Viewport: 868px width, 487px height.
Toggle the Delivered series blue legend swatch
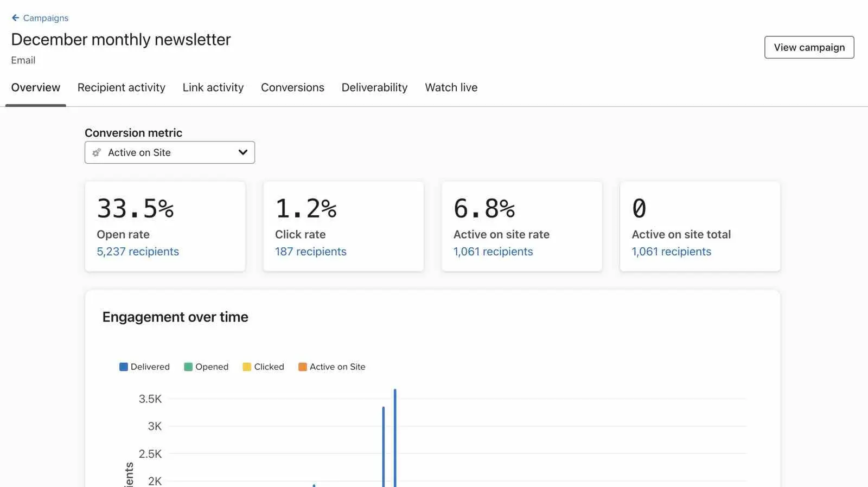[124, 367]
